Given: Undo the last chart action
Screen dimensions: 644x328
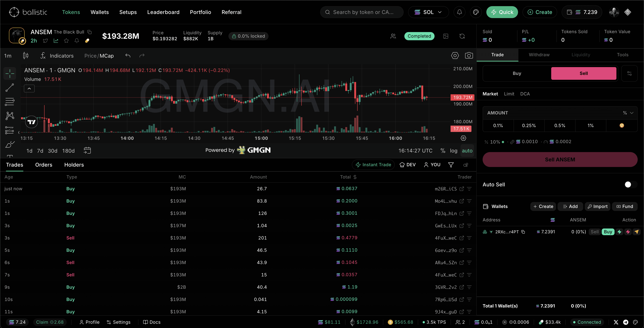Looking at the screenshot, I should [128, 56].
